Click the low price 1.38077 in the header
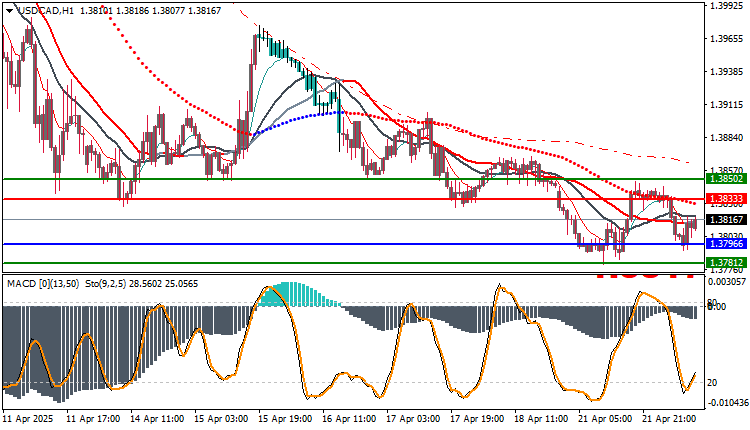This screenshot has height=430, width=750. coord(168,11)
